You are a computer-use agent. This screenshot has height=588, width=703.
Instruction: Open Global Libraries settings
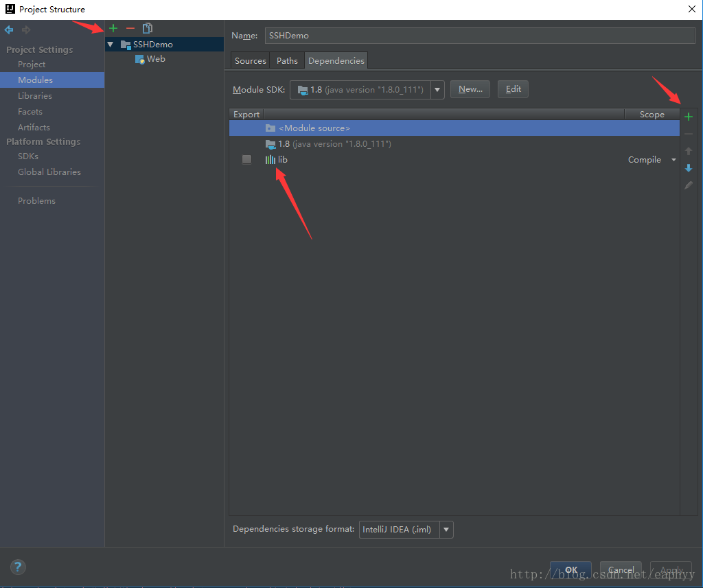click(x=49, y=172)
